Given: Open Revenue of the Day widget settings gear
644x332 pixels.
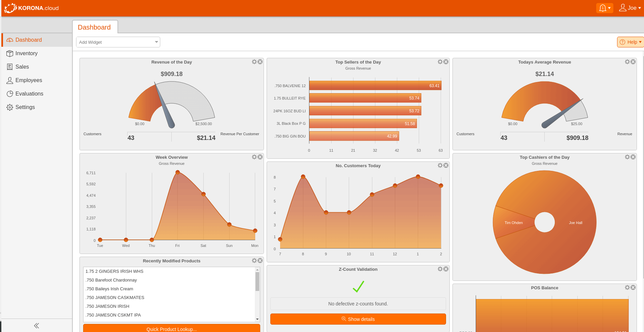Looking at the screenshot, I should click(254, 62).
